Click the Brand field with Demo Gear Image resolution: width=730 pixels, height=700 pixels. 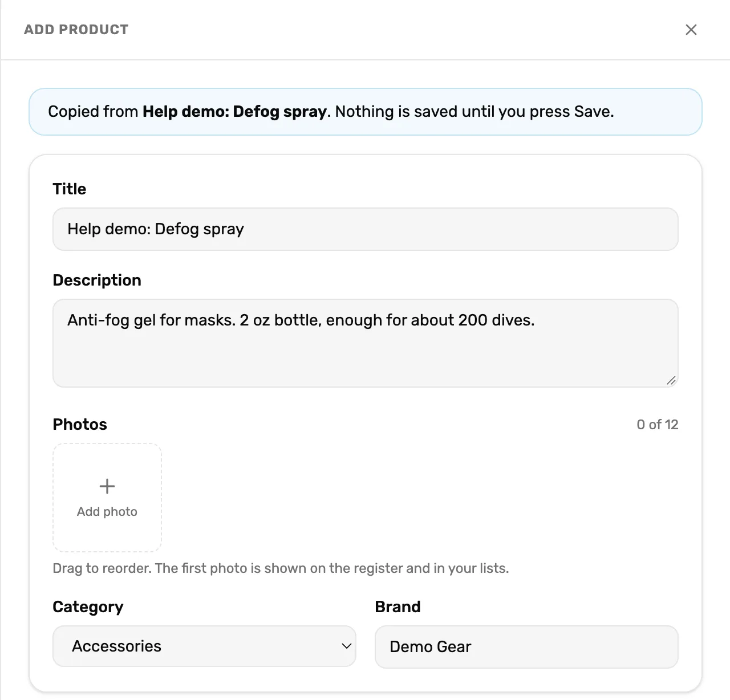(x=526, y=647)
